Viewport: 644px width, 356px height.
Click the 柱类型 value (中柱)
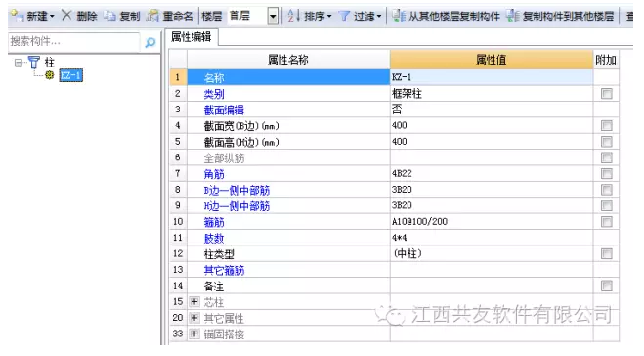coord(492,254)
